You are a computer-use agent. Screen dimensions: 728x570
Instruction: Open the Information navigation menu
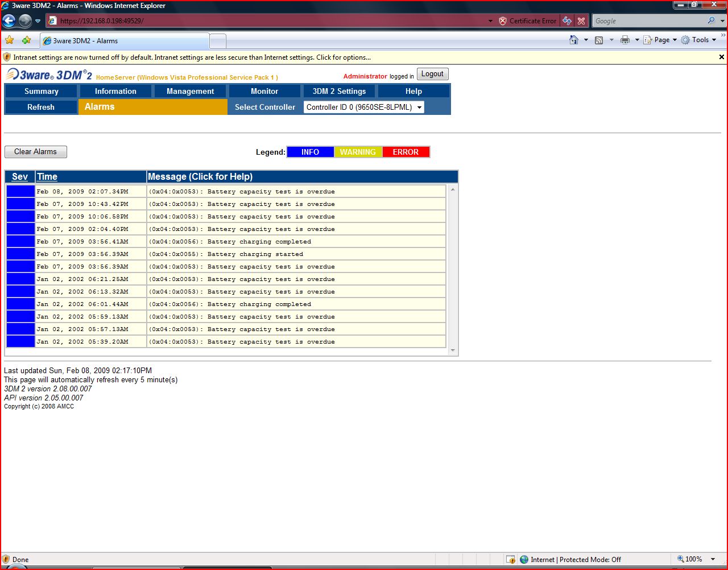[115, 92]
